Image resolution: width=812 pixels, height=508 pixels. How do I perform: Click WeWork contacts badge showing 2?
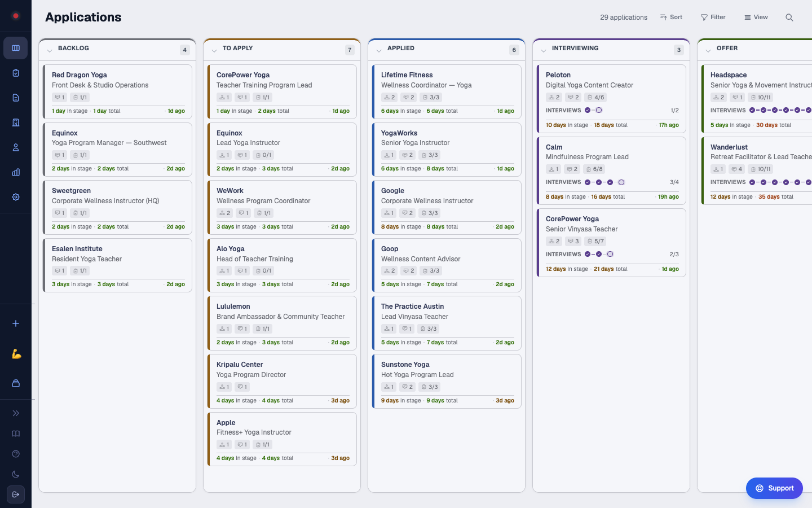224,213
